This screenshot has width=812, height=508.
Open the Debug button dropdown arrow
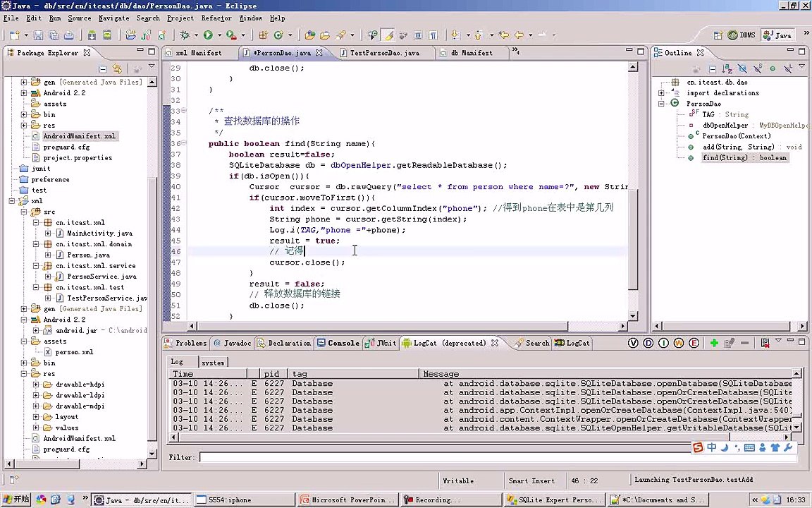196,35
